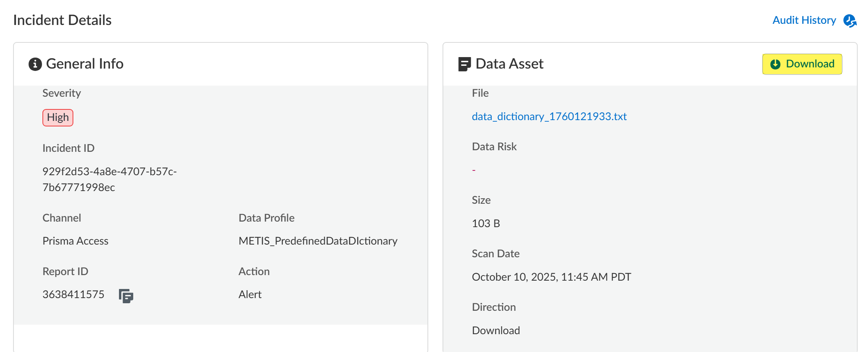Click the Incident Details page heading
The image size is (868, 352).
tap(62, 20)
